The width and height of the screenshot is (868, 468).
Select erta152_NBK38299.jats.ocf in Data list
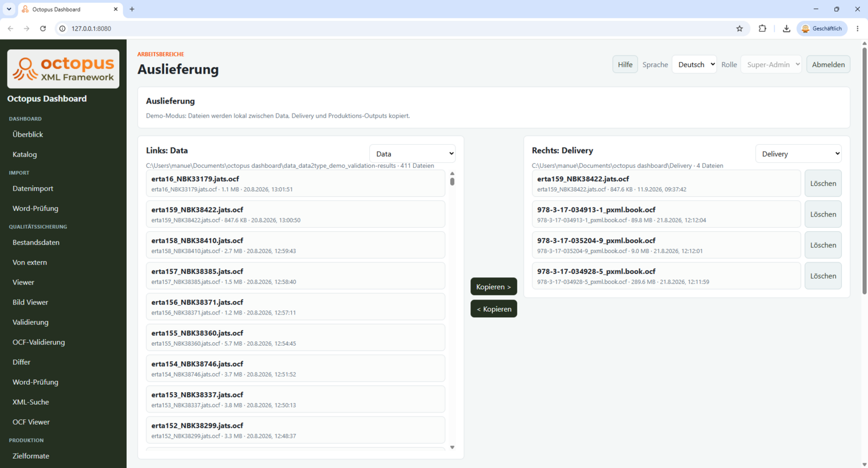pos(296,430)
